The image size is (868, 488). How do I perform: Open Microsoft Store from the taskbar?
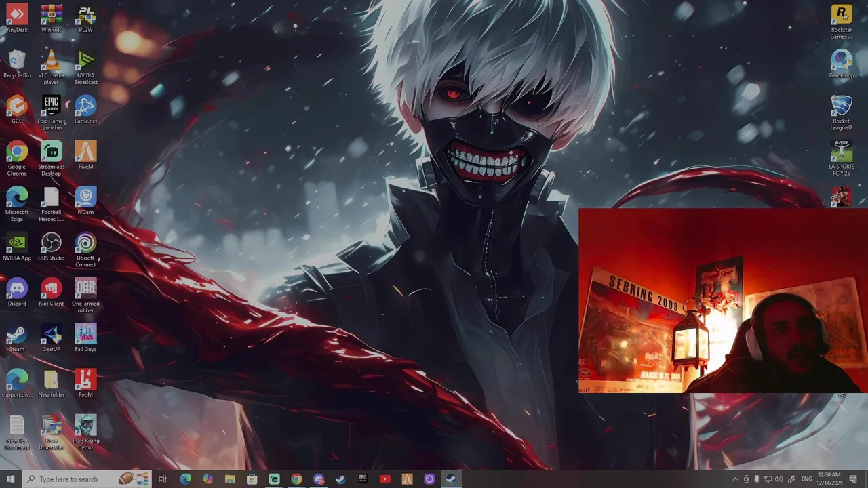(252, 479)
